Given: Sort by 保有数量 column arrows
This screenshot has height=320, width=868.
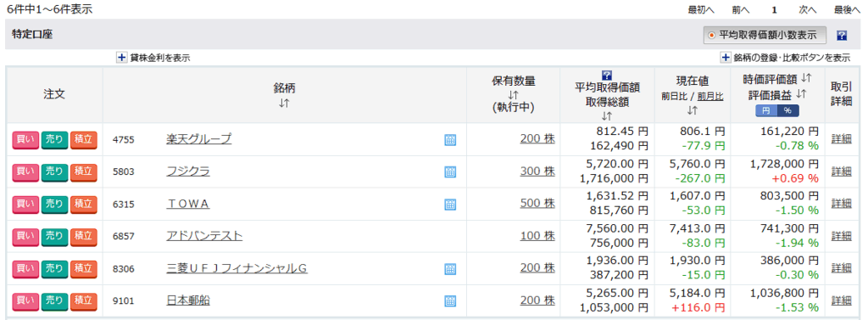Looking at the screenshot, I should point(513,95).
